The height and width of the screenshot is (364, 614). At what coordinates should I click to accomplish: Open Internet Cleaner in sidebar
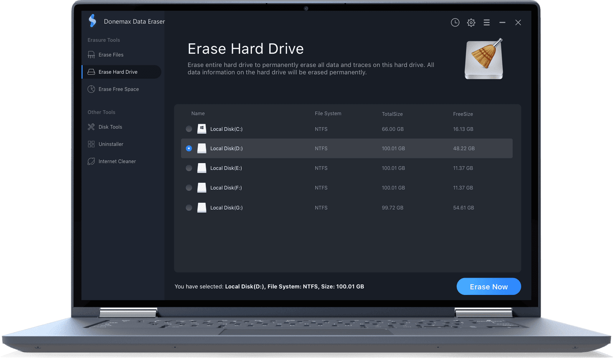pyautogui.click(x=121, y=161)
